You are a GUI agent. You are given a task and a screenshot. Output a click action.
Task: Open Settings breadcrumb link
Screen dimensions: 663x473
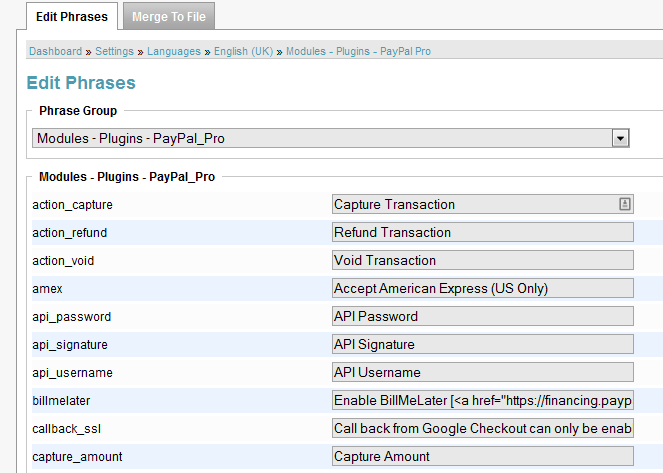click(114, 51)
